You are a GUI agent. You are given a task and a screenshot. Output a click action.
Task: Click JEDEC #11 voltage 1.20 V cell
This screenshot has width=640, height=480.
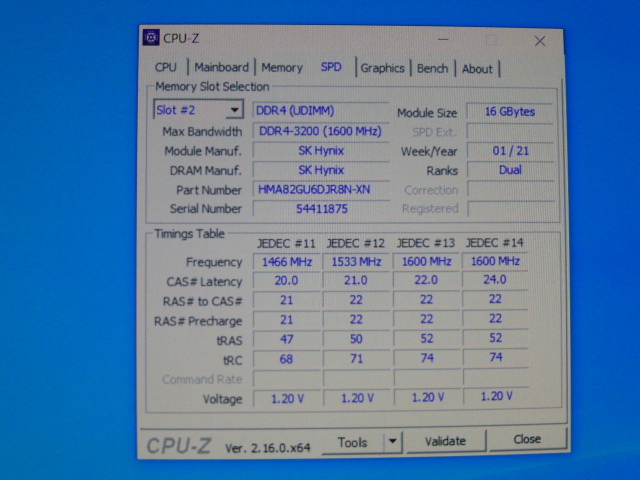[287, 398]
